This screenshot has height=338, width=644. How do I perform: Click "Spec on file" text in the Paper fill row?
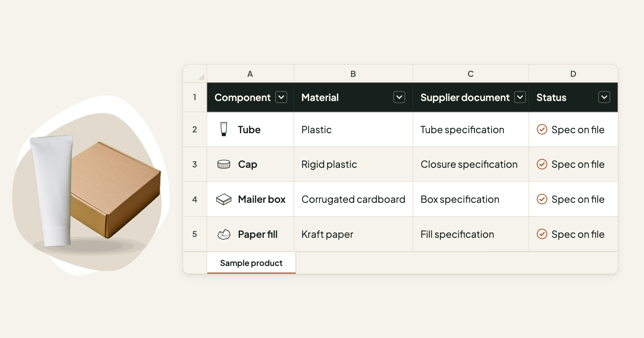pyautogui.click(x=578, y=235)
